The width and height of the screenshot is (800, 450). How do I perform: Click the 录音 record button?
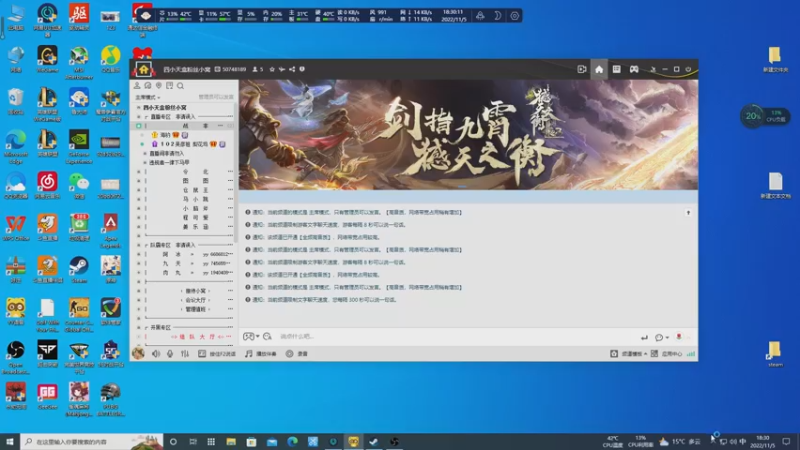(x=297, y=354)
